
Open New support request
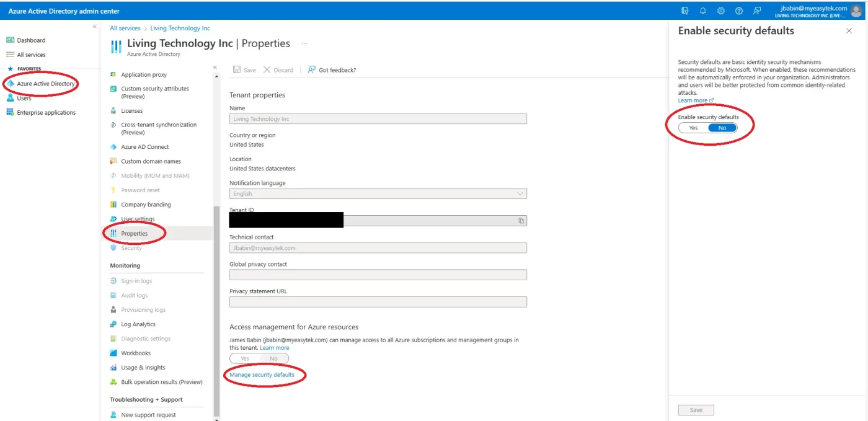149,415
